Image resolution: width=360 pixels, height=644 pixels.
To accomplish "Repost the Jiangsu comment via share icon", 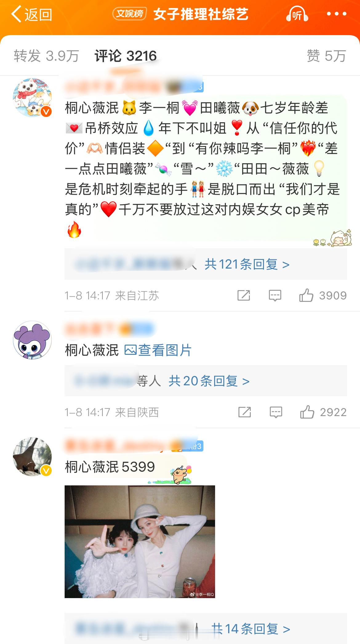I will (244, 295).
